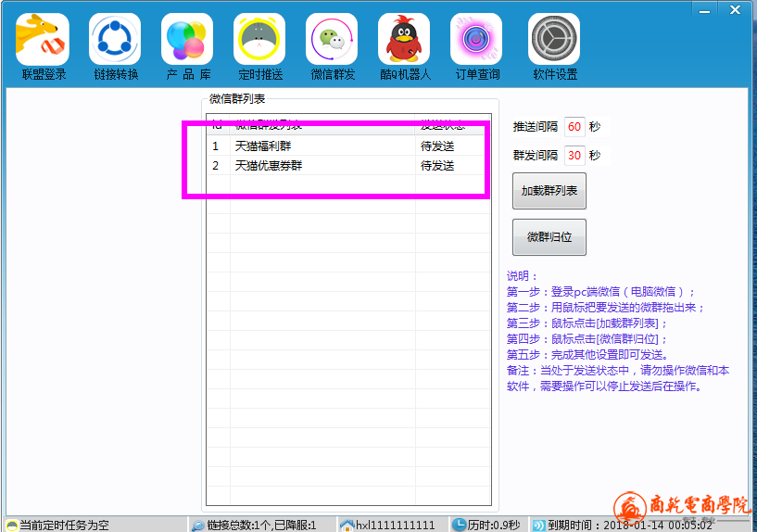This screenshot has height=532, width=757.
Task: Open the 产品库 colorful balls icon
Action: [187, 39]
